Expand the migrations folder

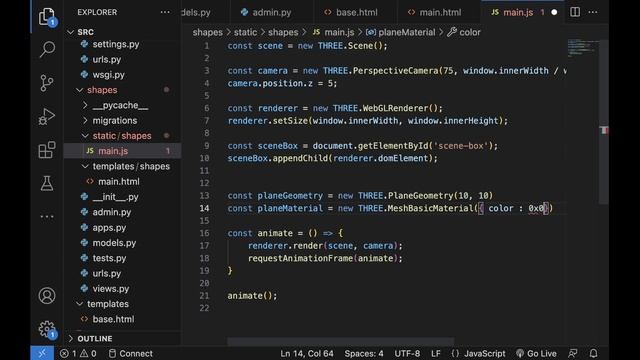pos(122,120)
